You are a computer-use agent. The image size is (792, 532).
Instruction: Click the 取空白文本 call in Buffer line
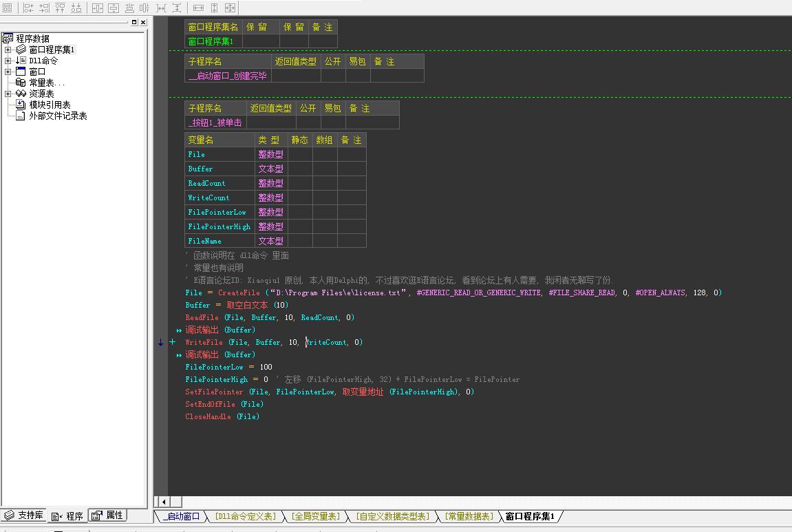tap(247, 305)
